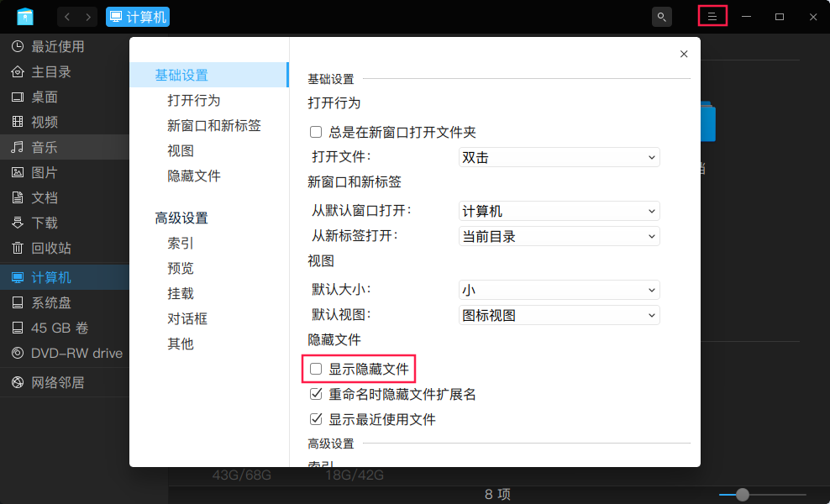Click the search magnifier icon
Image resolution: width=830 pixels, height=504 pixels.
[x=662, y=17]
